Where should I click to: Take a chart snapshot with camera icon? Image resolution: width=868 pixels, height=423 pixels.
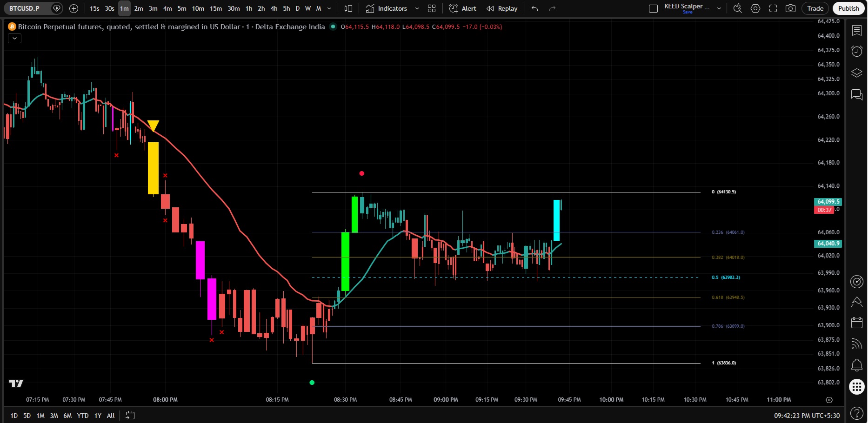(x=790, y=8)
